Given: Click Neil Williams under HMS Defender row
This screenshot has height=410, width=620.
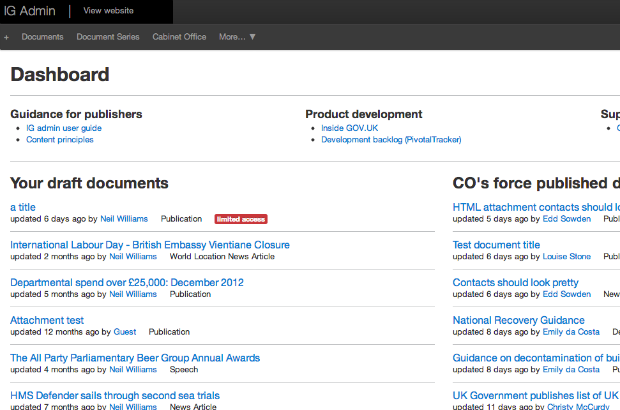Looking at the screenshot, I should tap(133, 406).
